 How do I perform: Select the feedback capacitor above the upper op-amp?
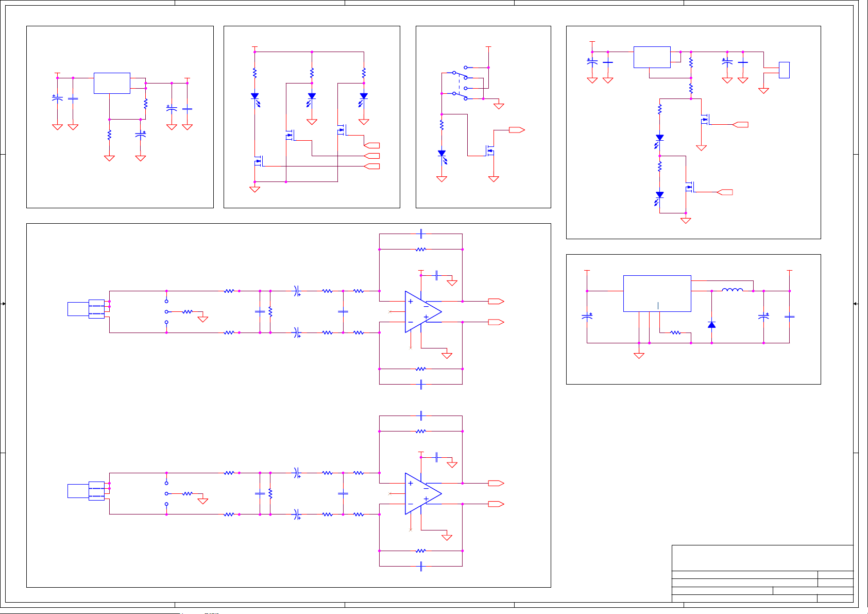coord(421,234)
